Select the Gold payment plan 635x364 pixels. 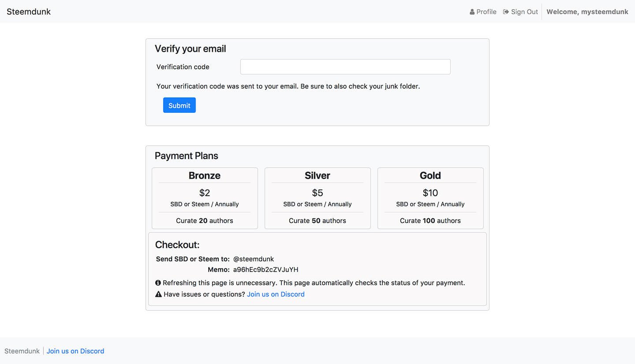(x=430, y=198)
